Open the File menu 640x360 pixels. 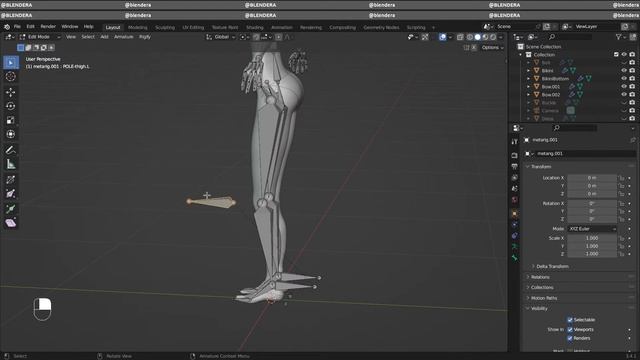point(17,27)
